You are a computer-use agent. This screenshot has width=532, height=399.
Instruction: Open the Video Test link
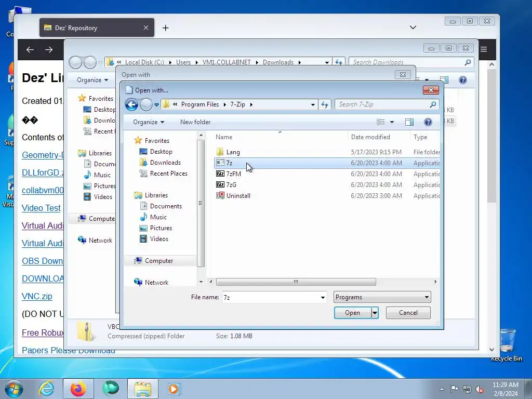point(41,208)
